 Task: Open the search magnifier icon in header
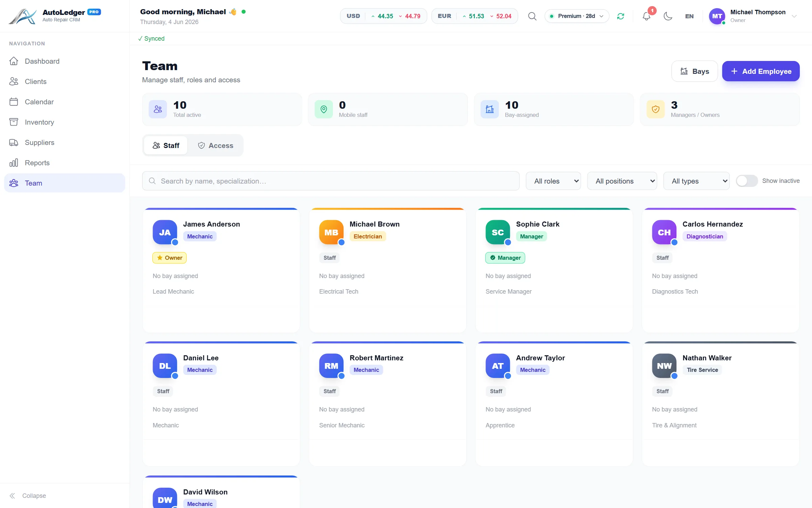pos(532,16)
